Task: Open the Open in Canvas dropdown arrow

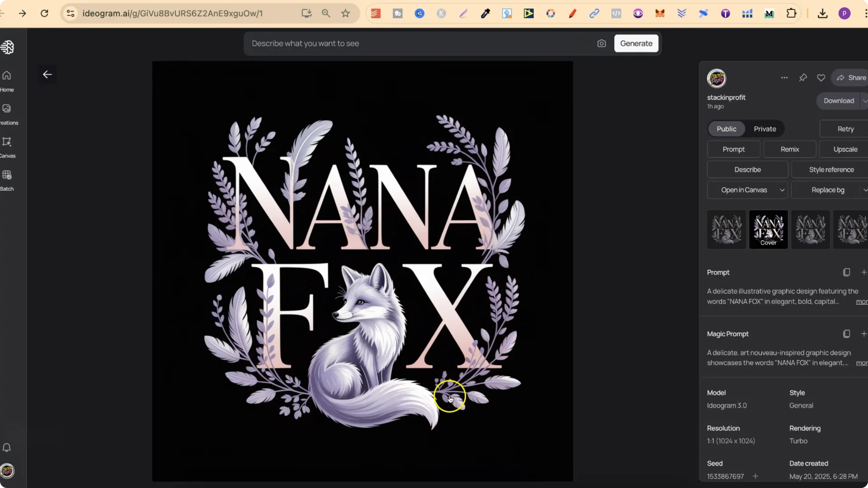Action: 782,190
